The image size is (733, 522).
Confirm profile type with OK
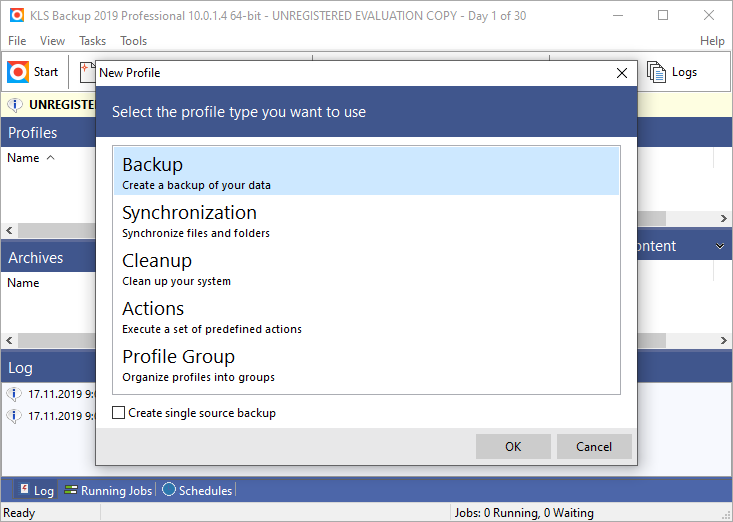pos(513,447)
